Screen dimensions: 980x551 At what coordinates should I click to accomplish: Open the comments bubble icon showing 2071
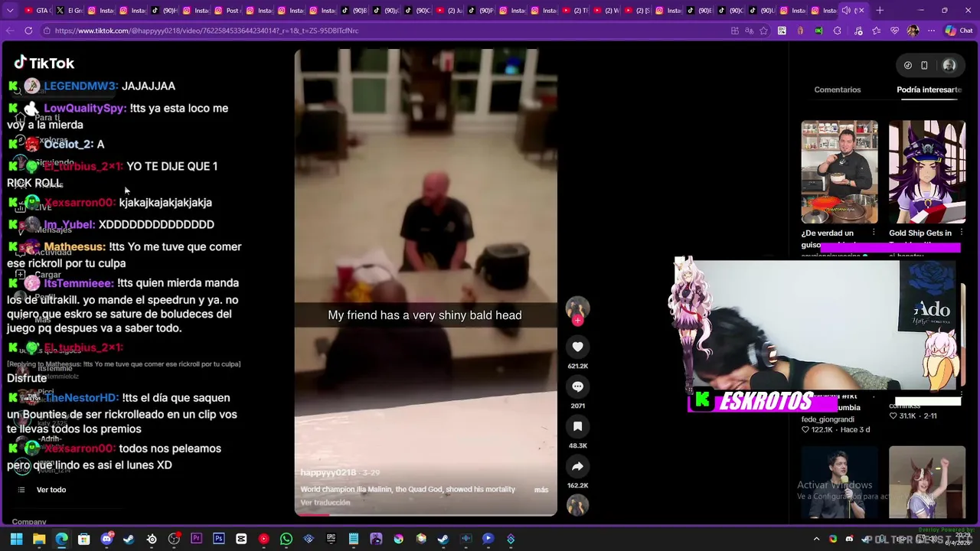(577, 386)
